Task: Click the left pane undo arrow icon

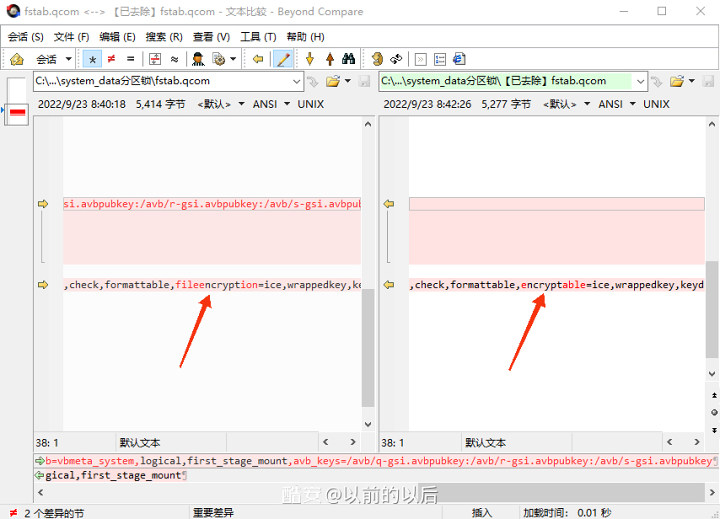Action: coord(313,81)
